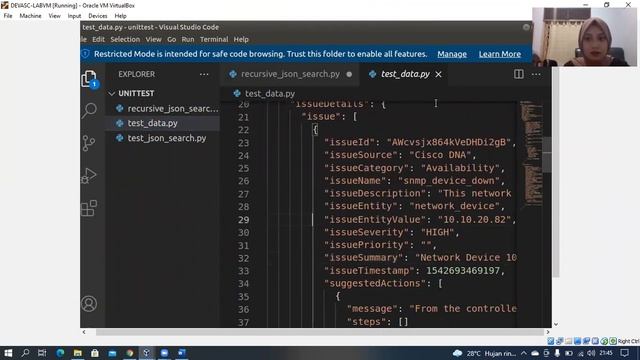Open the Search view in activity bar
This screenshot has width=640, height=360.
(89, 110)
